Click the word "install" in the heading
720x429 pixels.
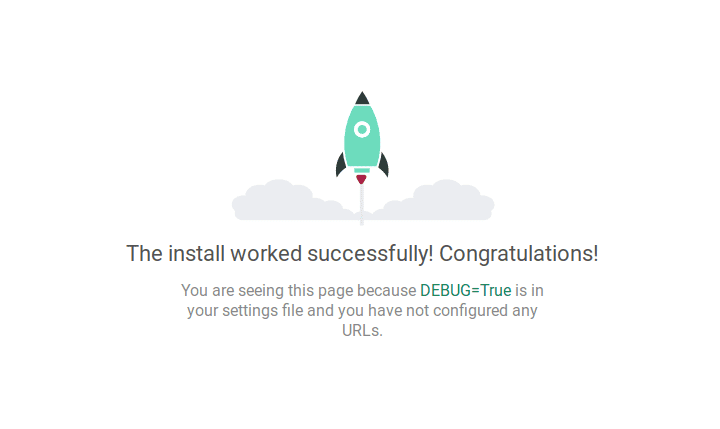coord(196,254)
